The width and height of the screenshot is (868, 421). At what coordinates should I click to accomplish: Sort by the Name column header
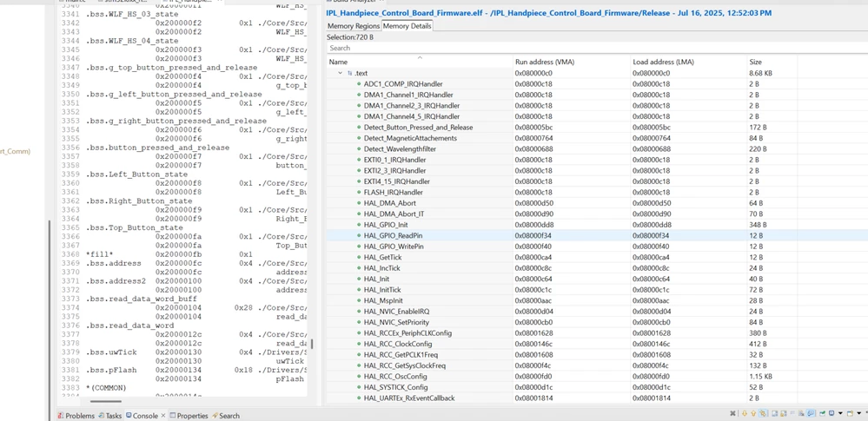tap(420, 62)
